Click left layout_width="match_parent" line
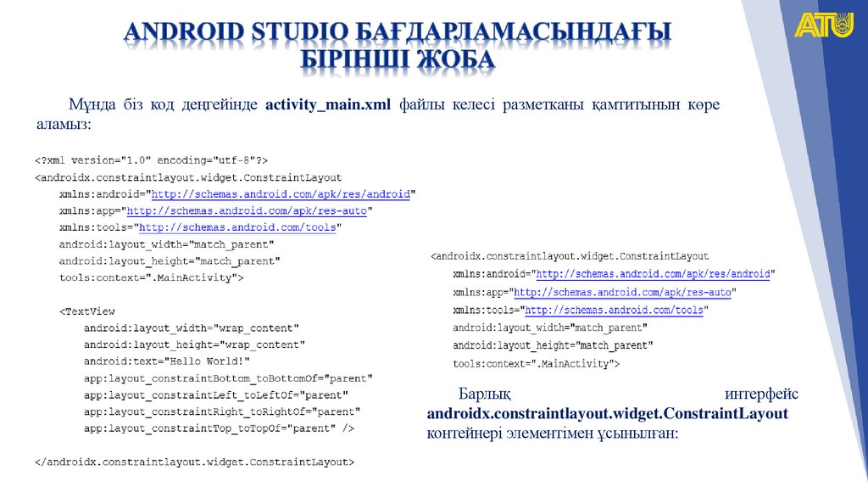 tap(167, 244)
